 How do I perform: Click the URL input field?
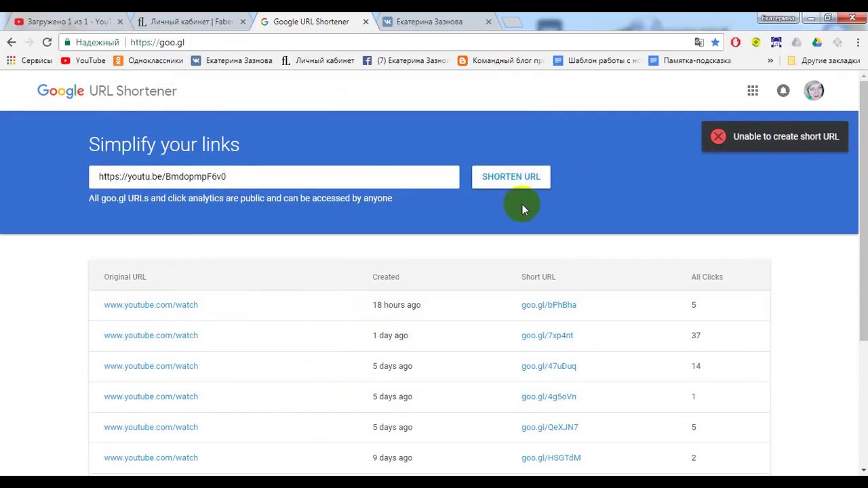click(274, 177)
